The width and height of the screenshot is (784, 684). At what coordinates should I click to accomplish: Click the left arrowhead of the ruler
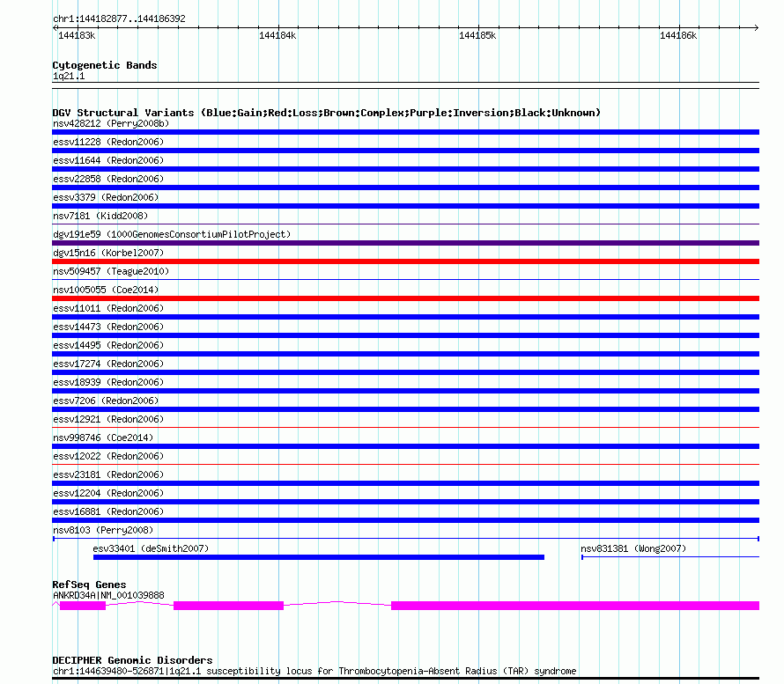[55, 28]
